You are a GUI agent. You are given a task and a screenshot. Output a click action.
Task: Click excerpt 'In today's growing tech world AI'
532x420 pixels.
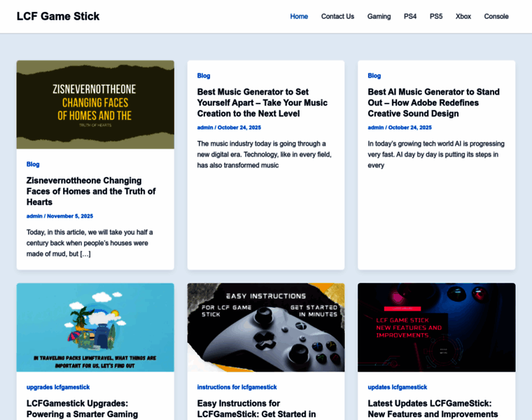436,155
